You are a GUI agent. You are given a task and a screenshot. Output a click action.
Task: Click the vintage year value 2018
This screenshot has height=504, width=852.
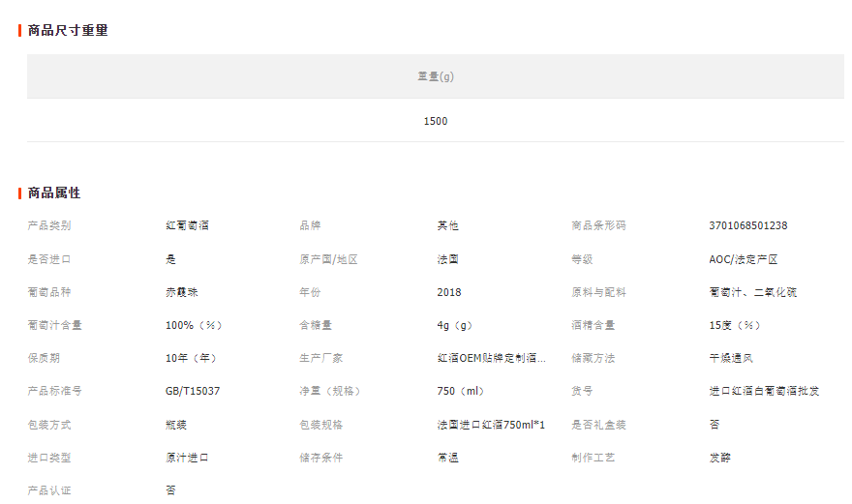pos(449,292)
